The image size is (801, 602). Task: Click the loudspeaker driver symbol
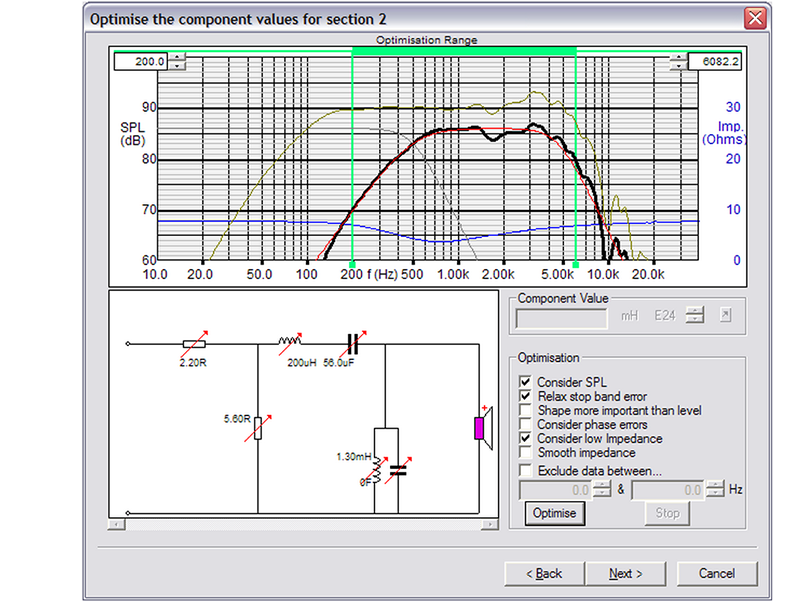(481, 427)
